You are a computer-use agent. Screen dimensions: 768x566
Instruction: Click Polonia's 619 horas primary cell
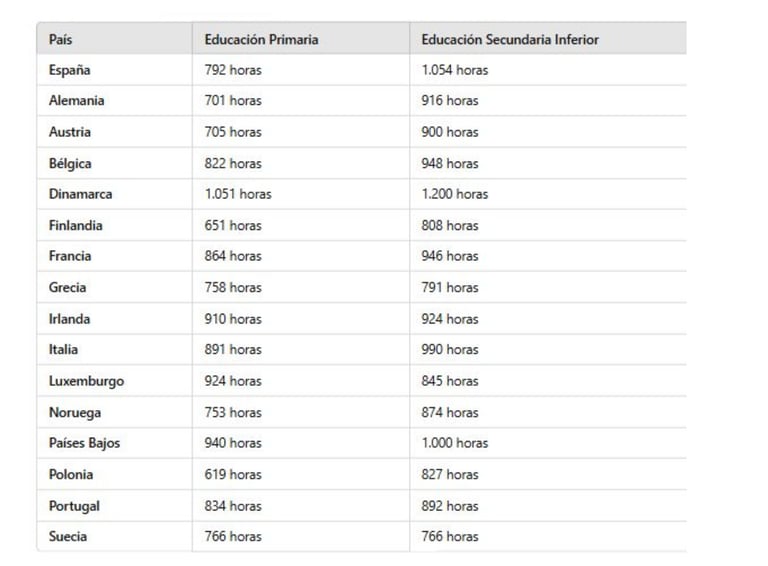pyautogui.click(x=233, y=474)
